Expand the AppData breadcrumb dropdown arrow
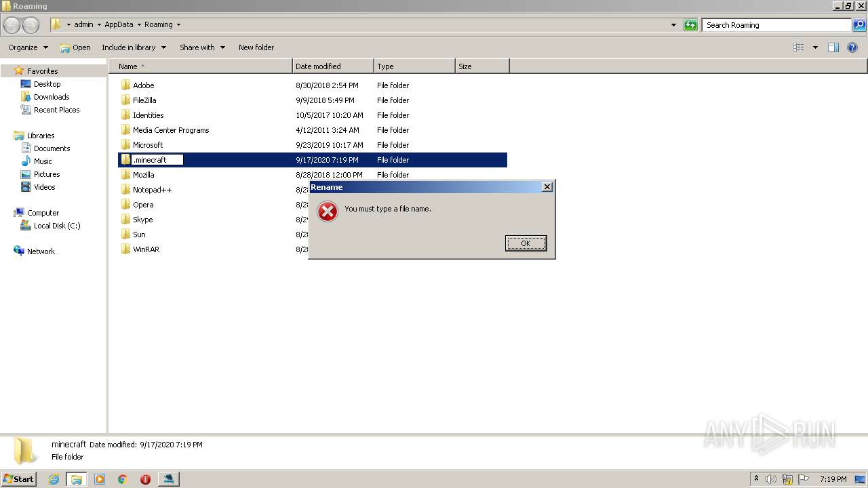868x488 pixels. (x=139, y=25)
